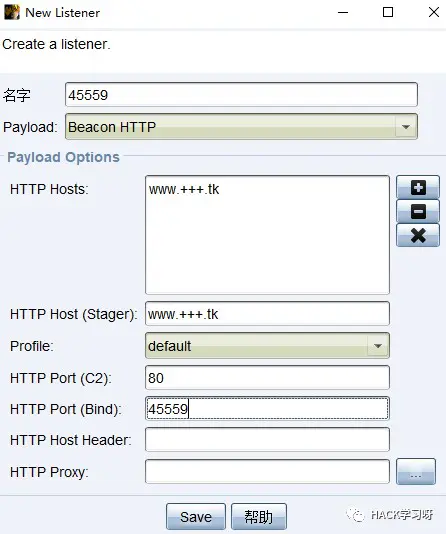Open the HTTP Proxy settings ellipsis button
The image size is (446, 534).
(416, 471)
